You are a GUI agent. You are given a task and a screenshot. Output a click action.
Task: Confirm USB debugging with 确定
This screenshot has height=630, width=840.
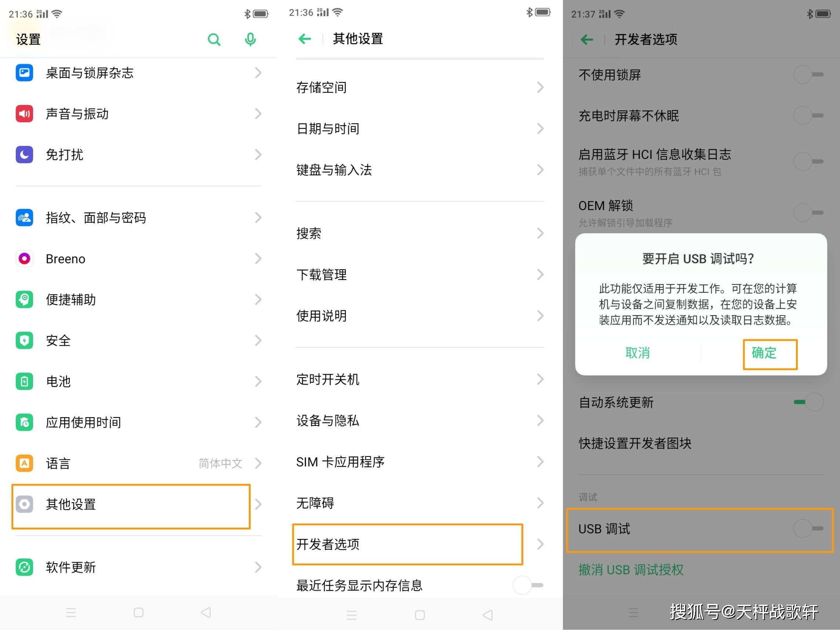point(764,353)
